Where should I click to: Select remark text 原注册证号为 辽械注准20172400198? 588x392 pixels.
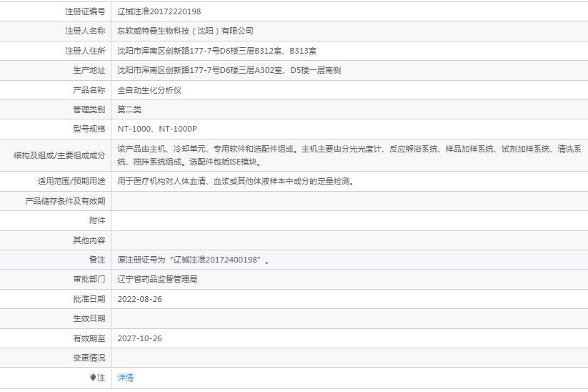[x=193, y=260]
